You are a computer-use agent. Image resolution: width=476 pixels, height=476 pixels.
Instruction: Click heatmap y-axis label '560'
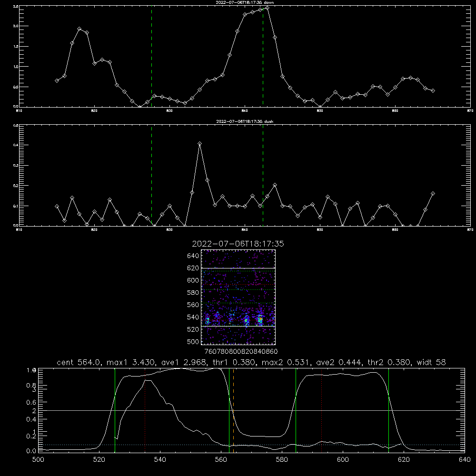[x=193, y=305]
